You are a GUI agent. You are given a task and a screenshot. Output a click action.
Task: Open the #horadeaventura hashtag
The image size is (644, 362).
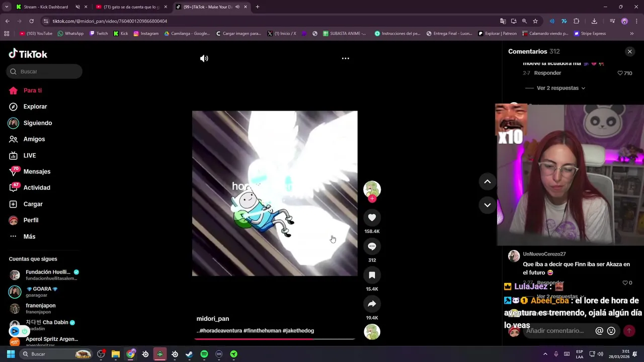221,331
